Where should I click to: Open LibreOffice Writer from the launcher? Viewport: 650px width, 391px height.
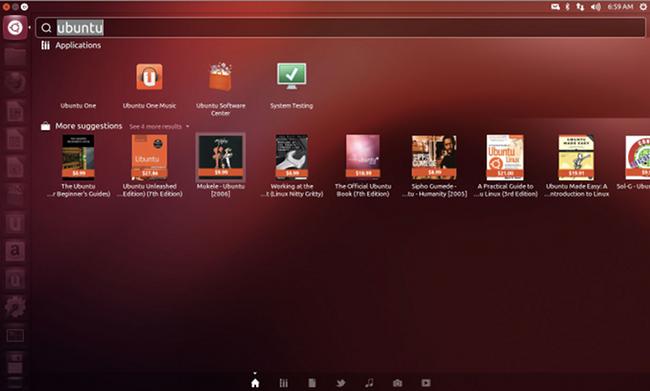pyautogui.click(x=15, y=111)
